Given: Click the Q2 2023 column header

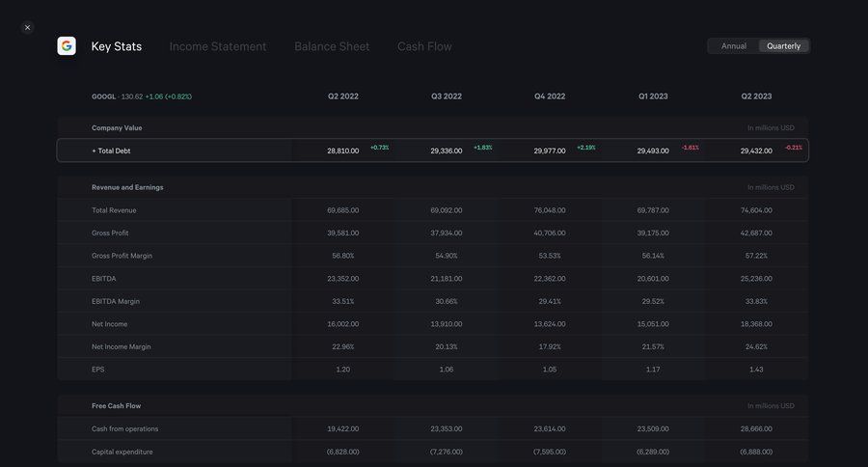Looking at the screenshot, I should 756,96.
